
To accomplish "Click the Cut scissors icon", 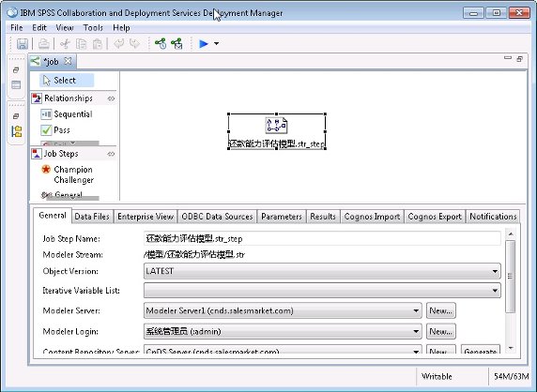I will (65, 44).
